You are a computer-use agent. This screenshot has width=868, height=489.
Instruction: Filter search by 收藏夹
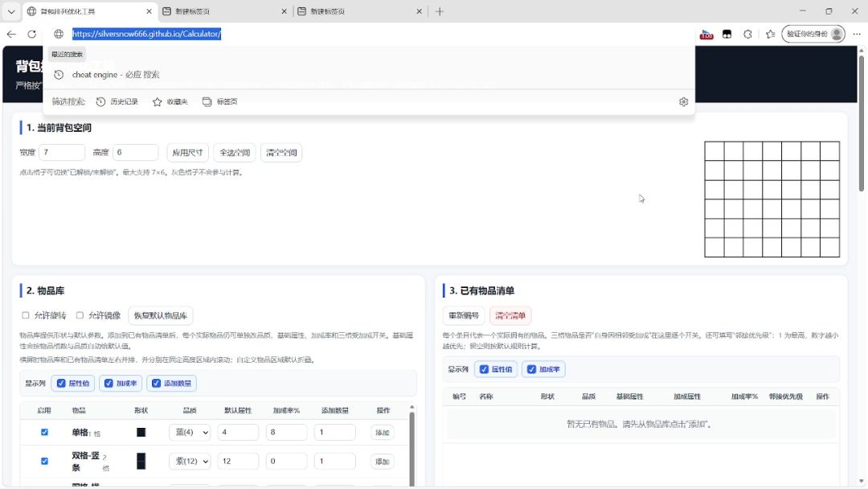point(170,101)
